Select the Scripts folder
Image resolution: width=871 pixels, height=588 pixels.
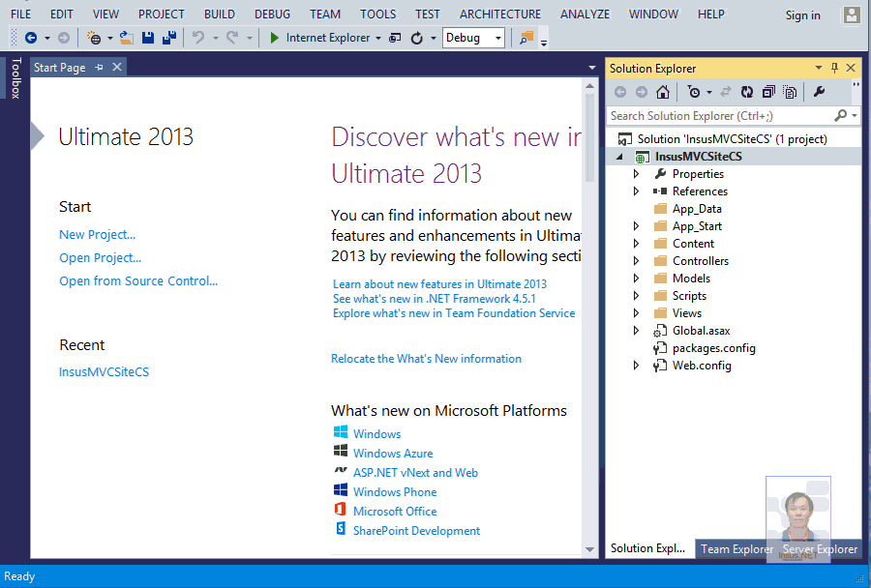tap(689, 296)
